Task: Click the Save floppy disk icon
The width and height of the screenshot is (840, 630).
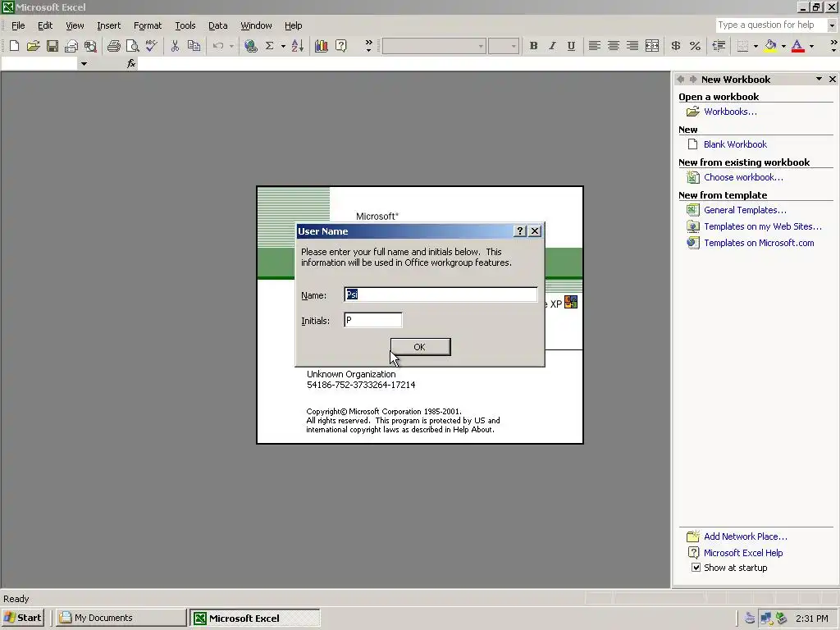Action: tap(52, 46)
